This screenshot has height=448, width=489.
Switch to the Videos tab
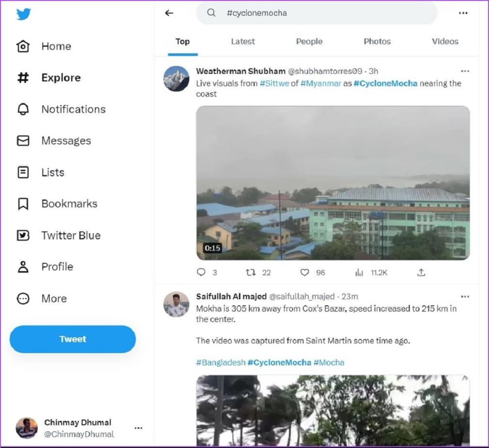coord(445,42)
